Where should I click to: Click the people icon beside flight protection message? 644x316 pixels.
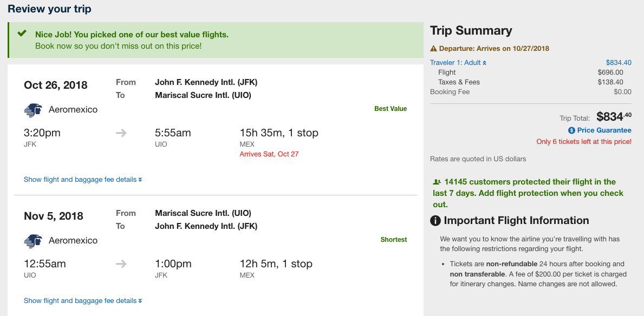coord(437,182)
